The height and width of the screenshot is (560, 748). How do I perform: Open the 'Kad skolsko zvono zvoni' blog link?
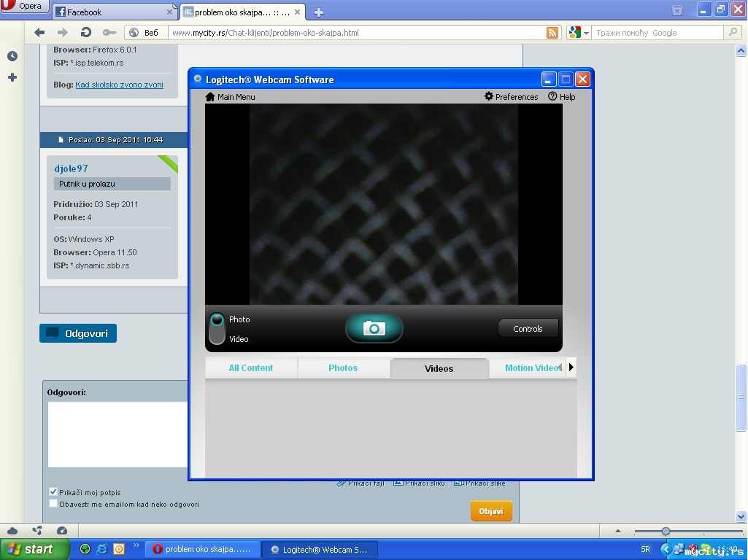[119, 85]
